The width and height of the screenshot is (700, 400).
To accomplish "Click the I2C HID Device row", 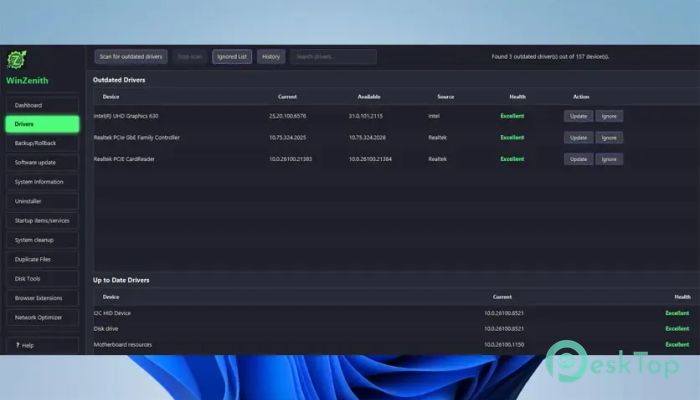I will (396, 313).
